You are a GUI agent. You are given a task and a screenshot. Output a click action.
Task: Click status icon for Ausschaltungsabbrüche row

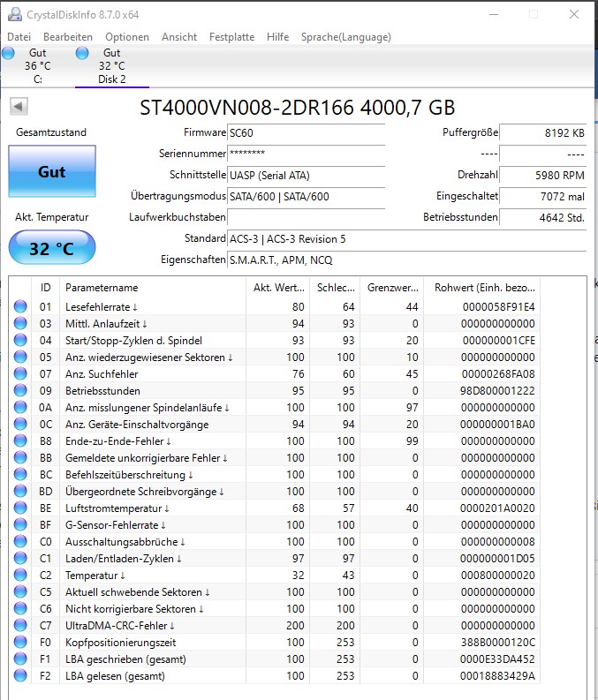20,541
